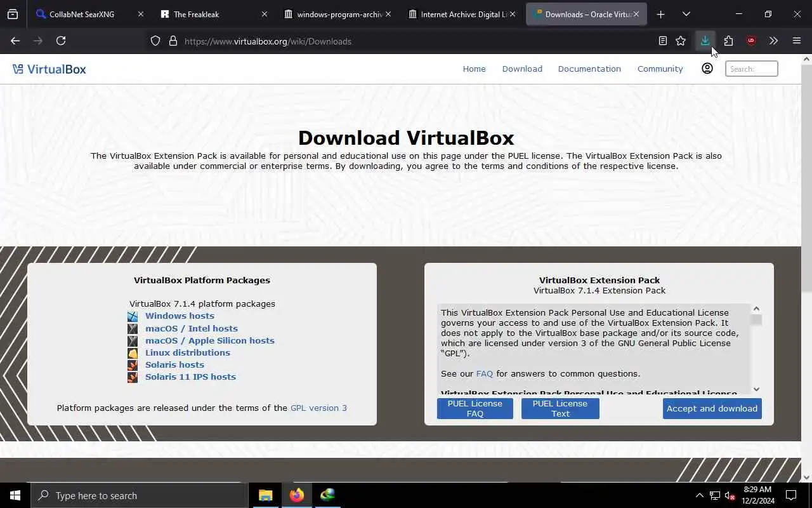Show hidden system tray icons
Screen dimensions: 812x508
(699, 495)
